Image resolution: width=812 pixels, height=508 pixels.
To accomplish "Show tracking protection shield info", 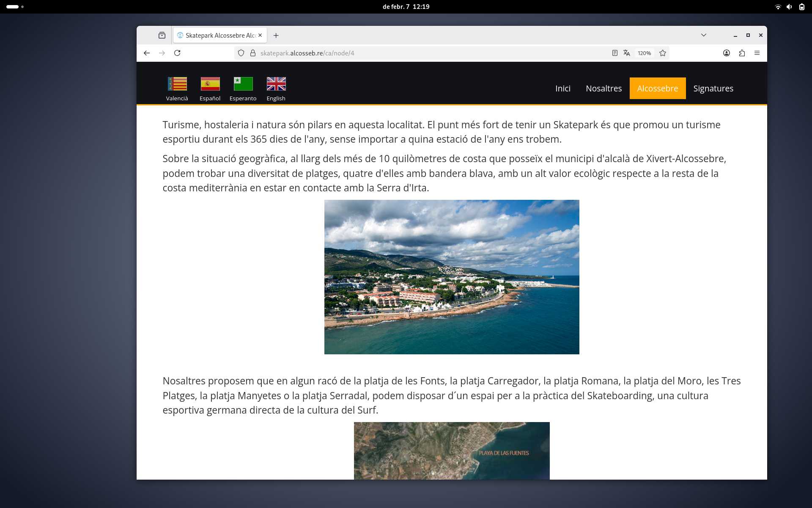I will click(241, 53).
